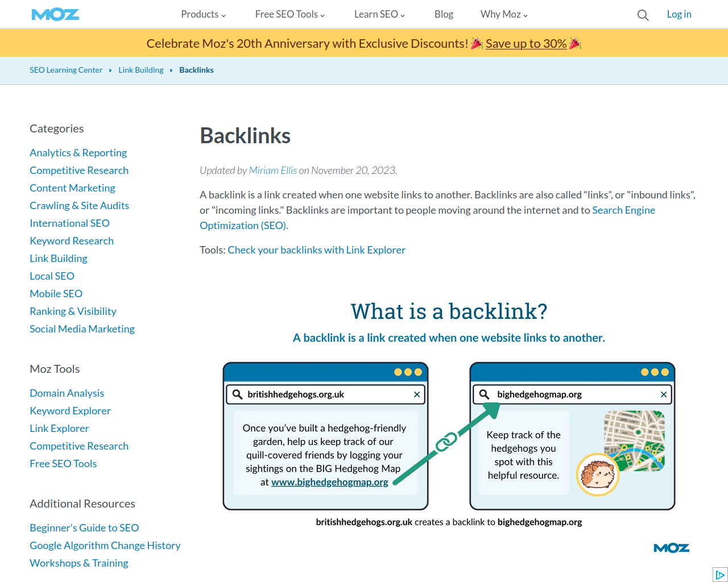This screenshot has height=582, width=728.
Task: Open Keyword Research category
Action: (x=72, y=240)
